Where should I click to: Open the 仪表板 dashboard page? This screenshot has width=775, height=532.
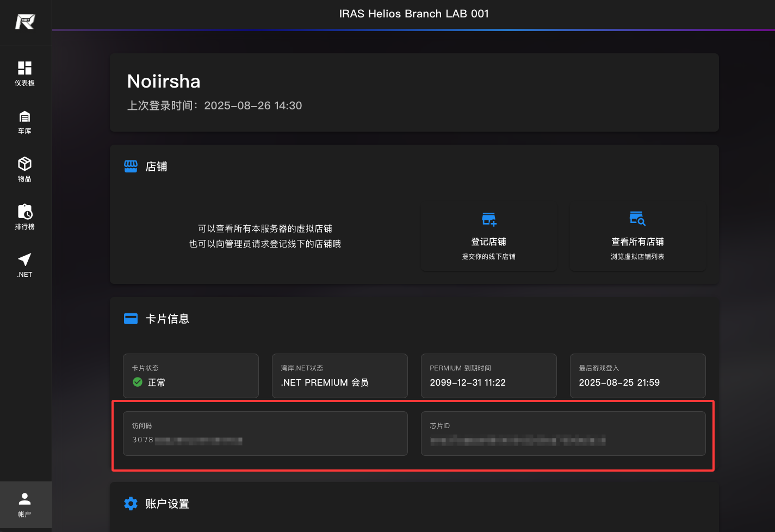point(25,73)
